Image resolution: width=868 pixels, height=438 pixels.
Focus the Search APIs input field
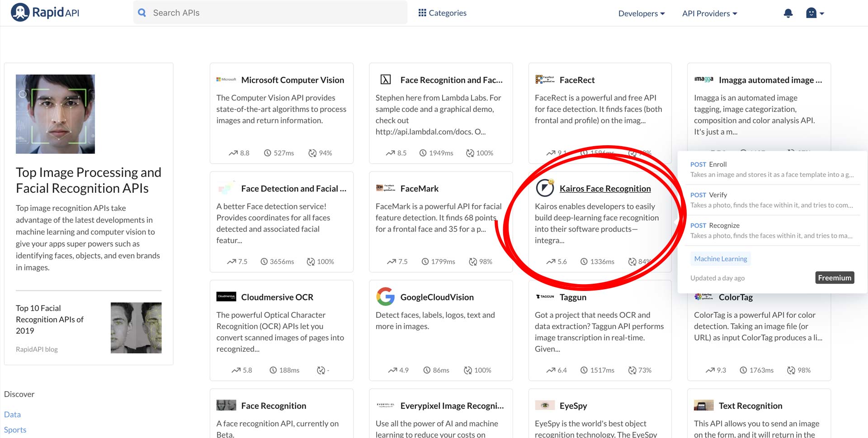[x=270, y=13]
